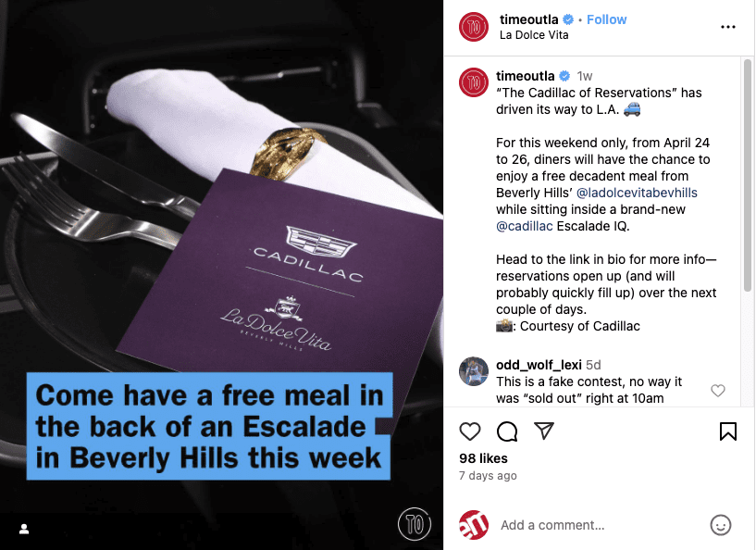Open @cadillac mention link
This screenshot has width=756, height=550.
(x=524, y=226)
